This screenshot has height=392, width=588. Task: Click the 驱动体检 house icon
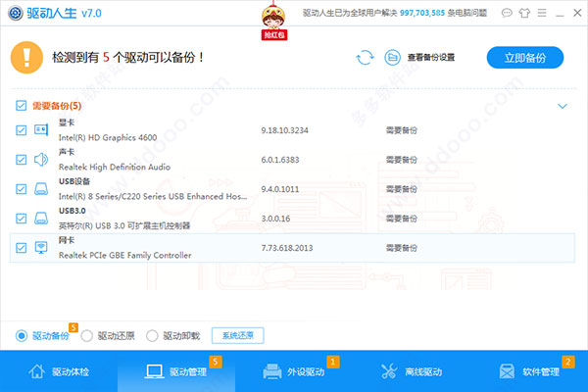[x=37, y=371]
